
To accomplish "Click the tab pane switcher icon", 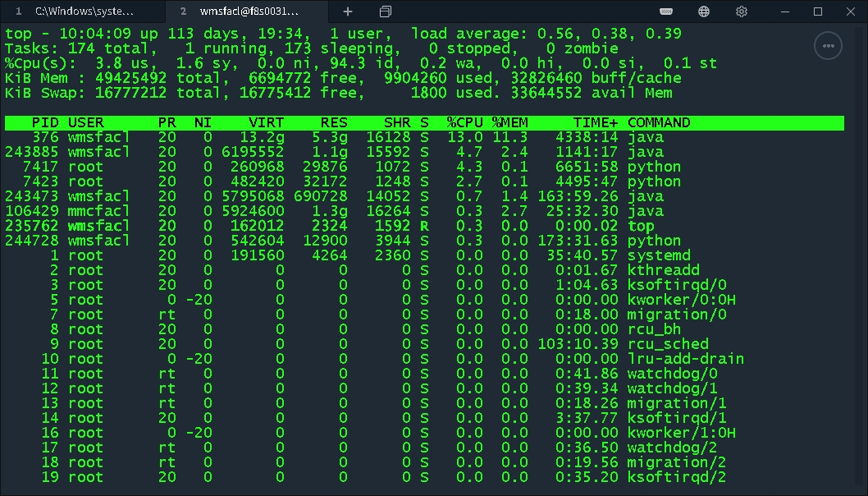I will click(x=385, y=11).
